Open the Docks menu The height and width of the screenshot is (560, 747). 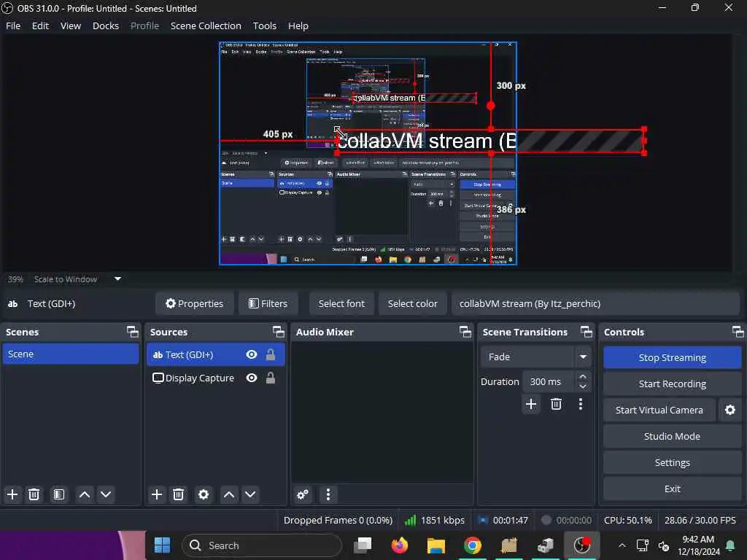click(106, 26)
